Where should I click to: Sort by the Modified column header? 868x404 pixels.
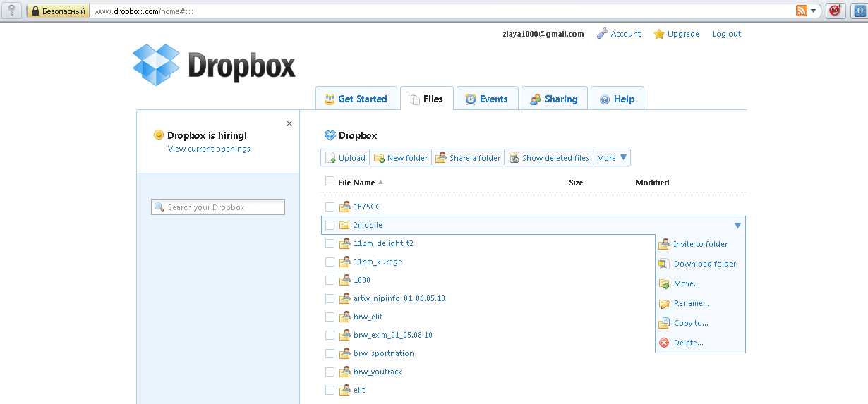(652, 183)
